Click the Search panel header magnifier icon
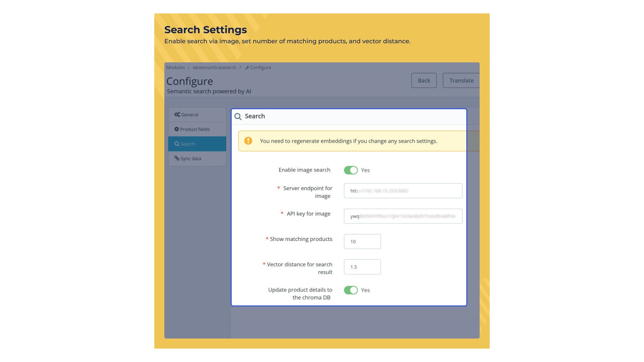Viewport: 644px width, 362px height. pos(238,116)
